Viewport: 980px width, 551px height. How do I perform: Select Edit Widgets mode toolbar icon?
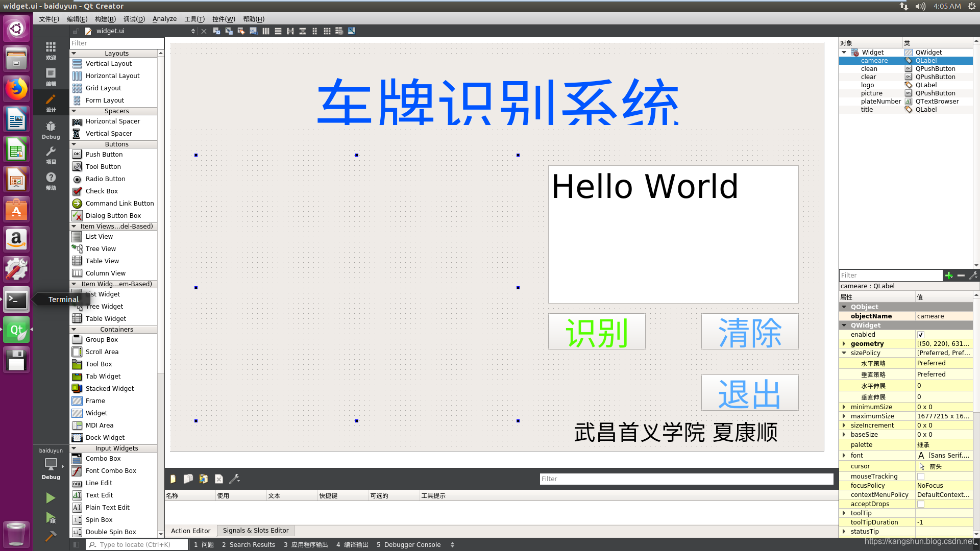[216, 31]
